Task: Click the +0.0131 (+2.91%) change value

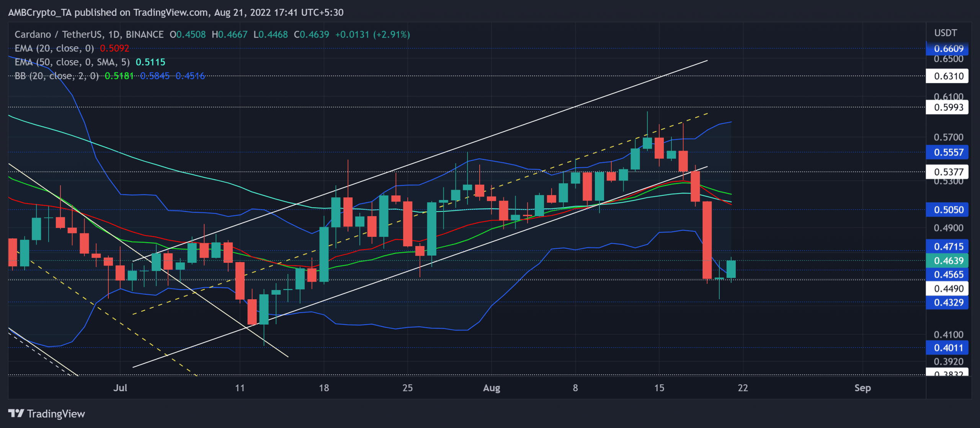Action: [x=372, y=34]
